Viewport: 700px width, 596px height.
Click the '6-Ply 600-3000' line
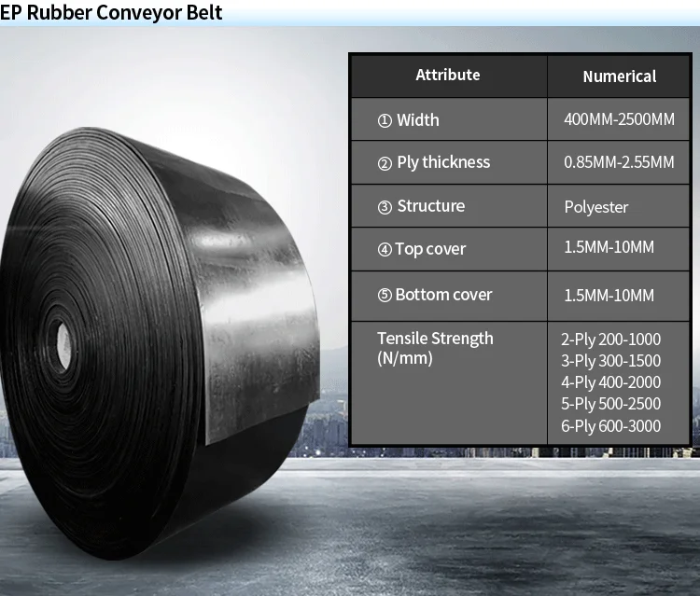click(x=610, y=426)
